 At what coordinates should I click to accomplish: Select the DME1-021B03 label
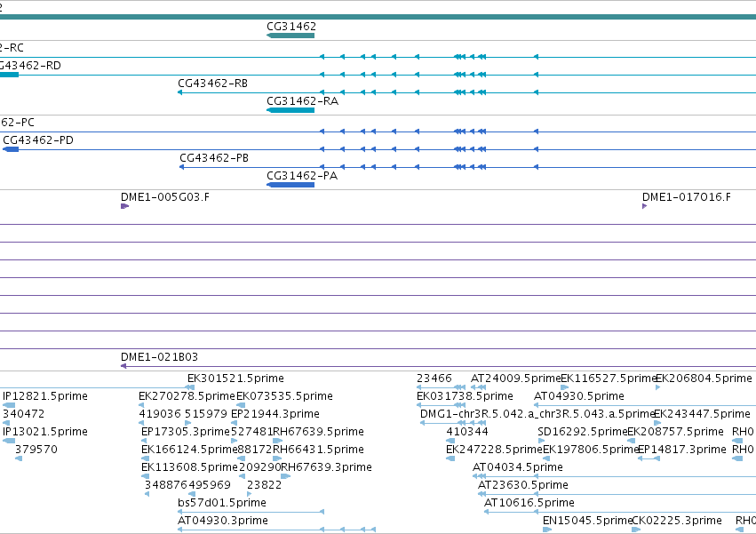159,356
